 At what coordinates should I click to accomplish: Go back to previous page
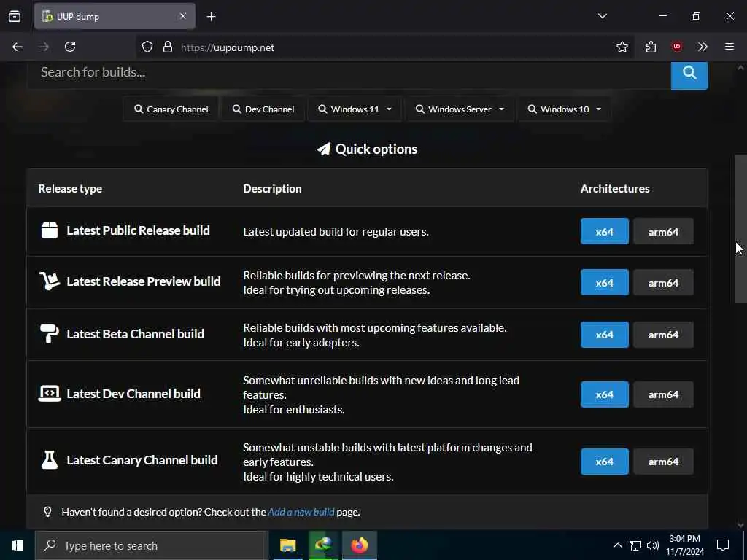18,47
